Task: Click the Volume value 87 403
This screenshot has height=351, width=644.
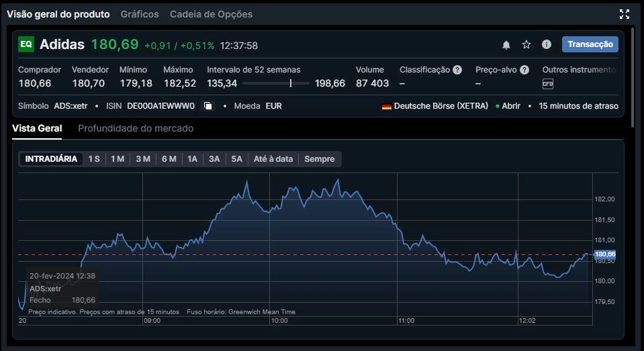Action: tap(372, 83)
